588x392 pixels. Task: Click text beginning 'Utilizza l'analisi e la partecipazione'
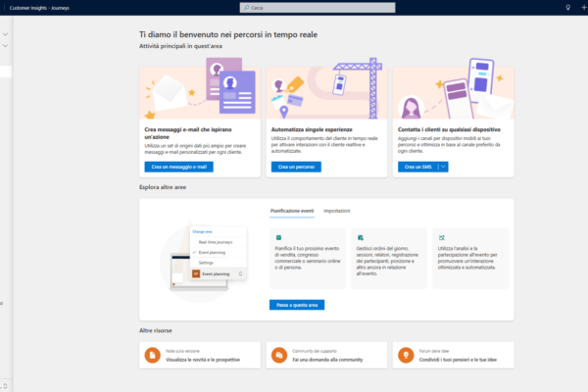467,258
